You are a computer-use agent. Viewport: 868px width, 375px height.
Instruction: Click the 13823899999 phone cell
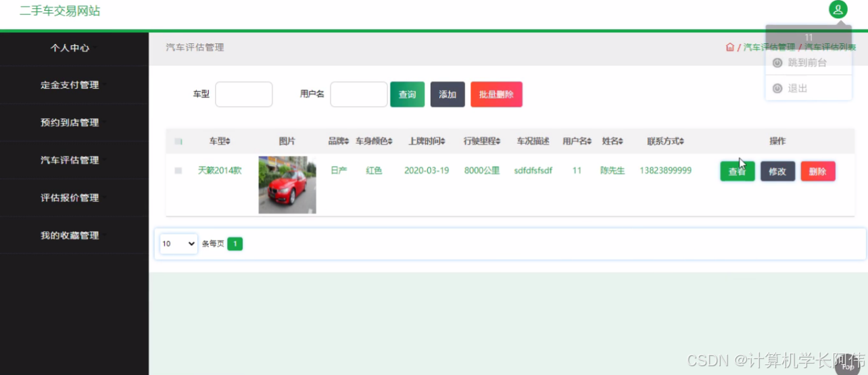coord(666,171)
